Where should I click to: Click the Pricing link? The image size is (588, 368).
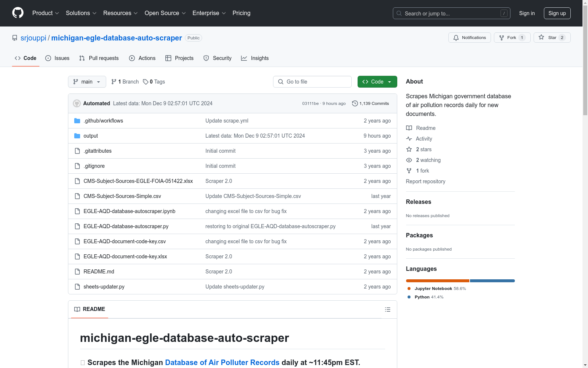point(241,13)
